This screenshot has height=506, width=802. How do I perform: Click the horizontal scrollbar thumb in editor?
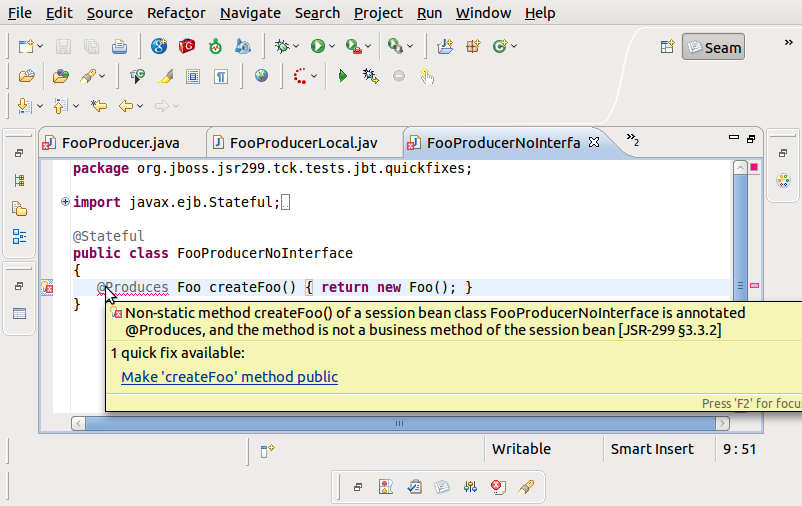[x=399, y=423]
